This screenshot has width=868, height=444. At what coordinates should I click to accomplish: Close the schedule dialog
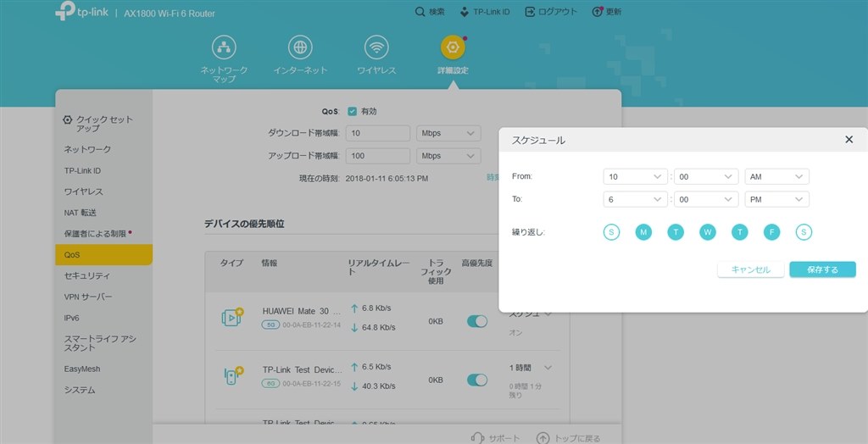click(x=849, y=140)
